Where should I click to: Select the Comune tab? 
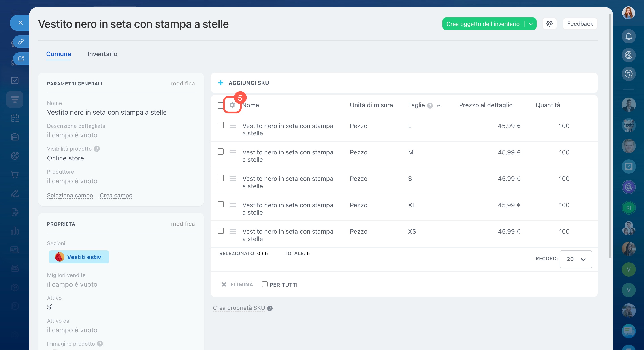[58, 54]
